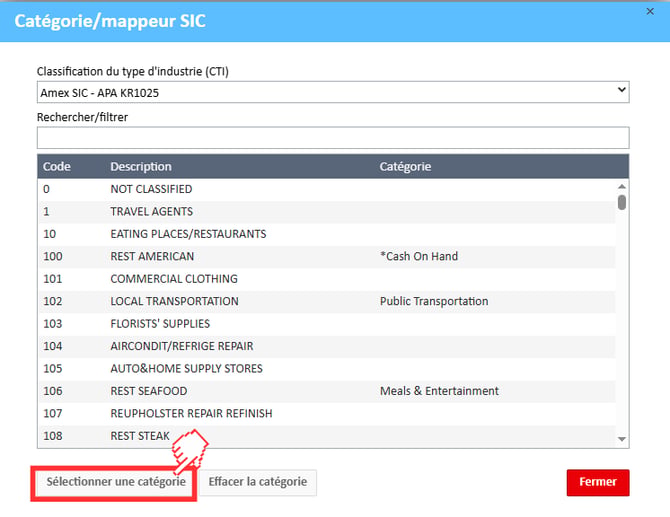Click code 0 in the list
The image size is (670, 517).
coord(46,189)
